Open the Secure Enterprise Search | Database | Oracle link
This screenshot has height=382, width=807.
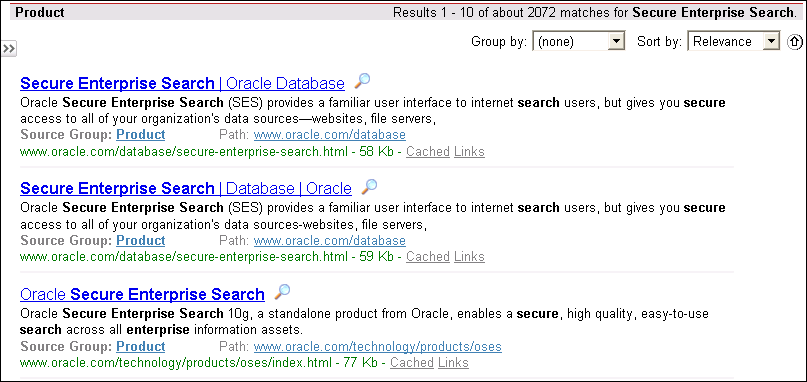(186, 188)
